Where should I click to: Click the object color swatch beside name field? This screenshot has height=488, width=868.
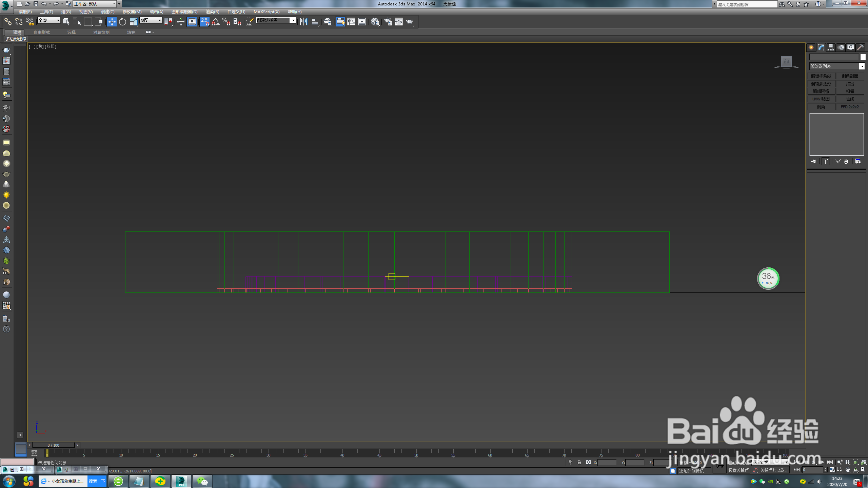coord(863,57)
